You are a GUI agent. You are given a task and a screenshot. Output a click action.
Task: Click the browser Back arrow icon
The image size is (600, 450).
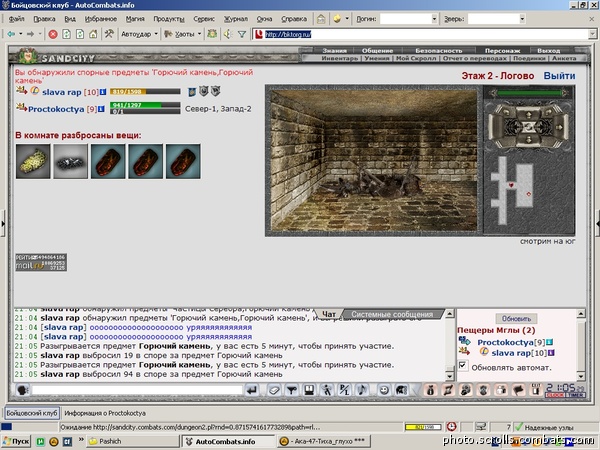coord(11,34)
